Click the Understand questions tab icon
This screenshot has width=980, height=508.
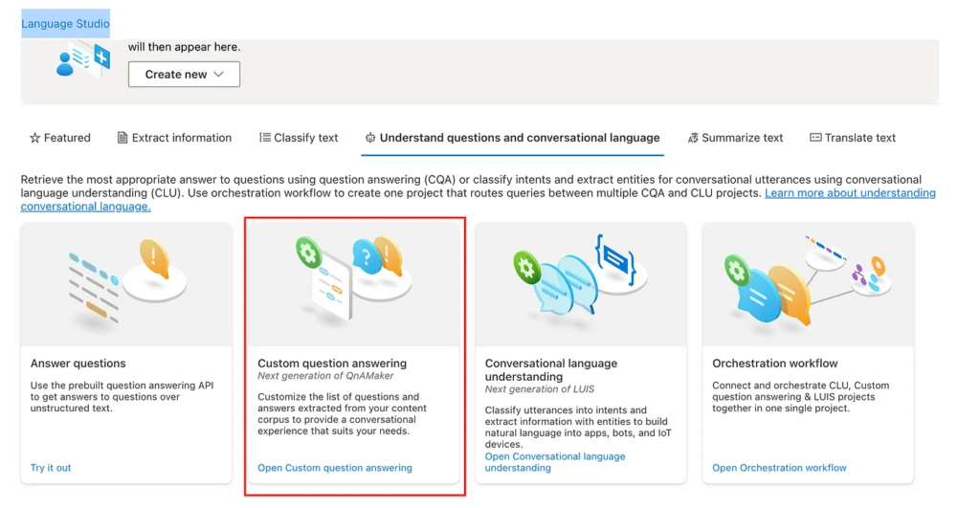370,138
